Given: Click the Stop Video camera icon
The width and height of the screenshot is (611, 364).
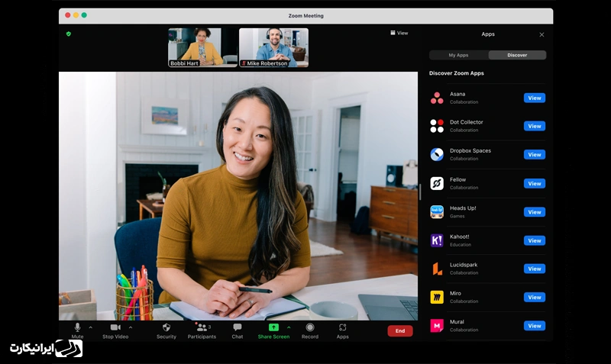Looking at the screenshot, I should 115,327.
